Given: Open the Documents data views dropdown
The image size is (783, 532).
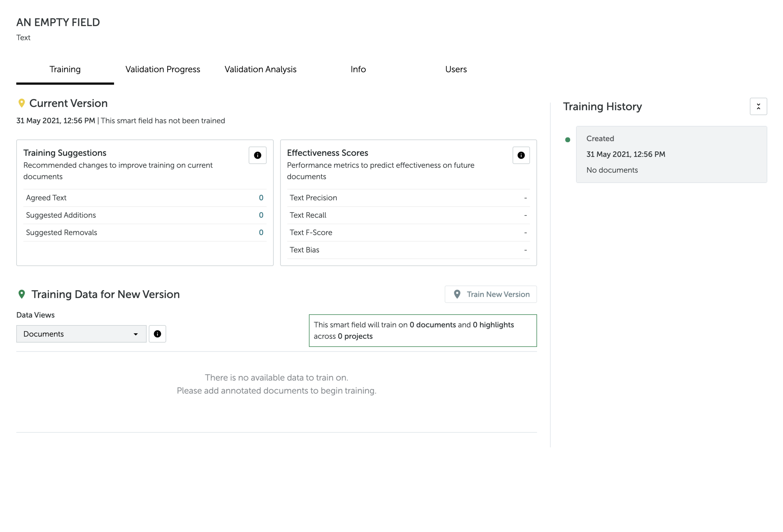Looking at the screenshot, I should [81, 334].
